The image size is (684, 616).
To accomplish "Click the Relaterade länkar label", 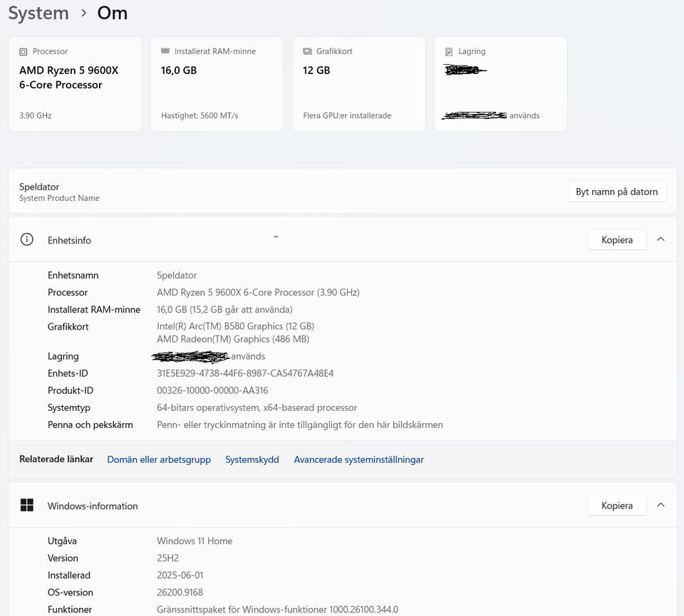I will (x=56, y=459).
